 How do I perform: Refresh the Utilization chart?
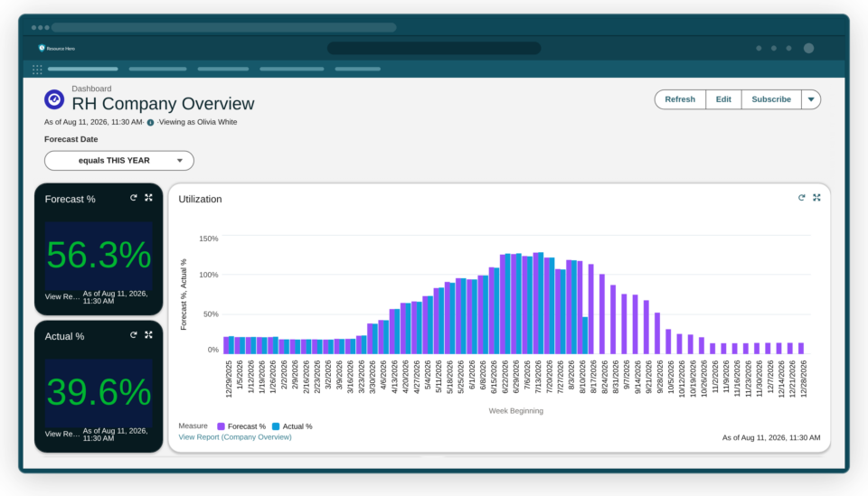coord(802,197)
